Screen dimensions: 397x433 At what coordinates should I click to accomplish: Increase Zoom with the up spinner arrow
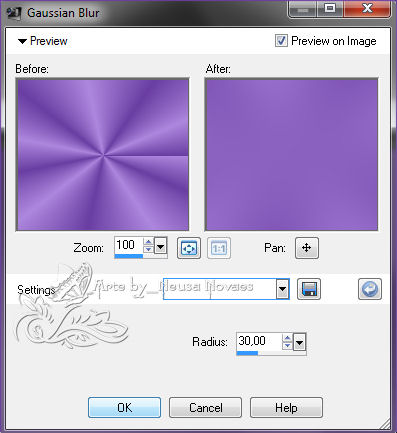click(x=148, y=242)
